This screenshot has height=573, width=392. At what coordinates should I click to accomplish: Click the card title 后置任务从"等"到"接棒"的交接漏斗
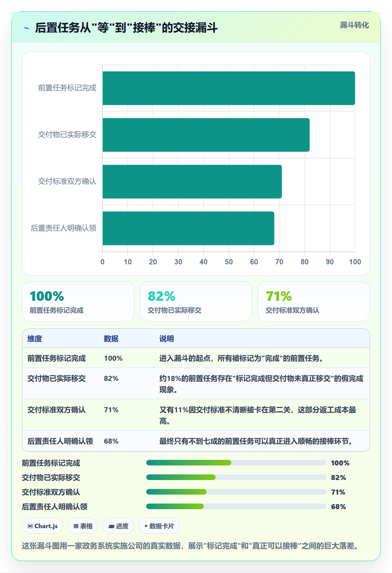[x=126, y=28]
